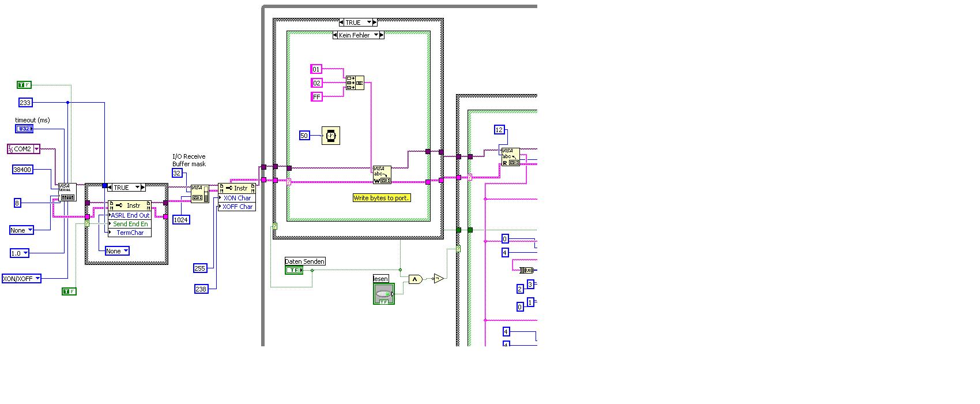Toggle the lesen button control

(x=384, y=294)
